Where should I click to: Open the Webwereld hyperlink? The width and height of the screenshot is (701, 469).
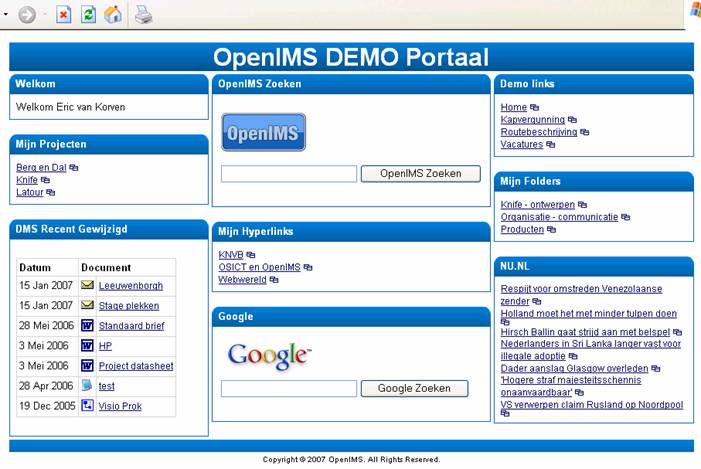click(x=242, y=280)
